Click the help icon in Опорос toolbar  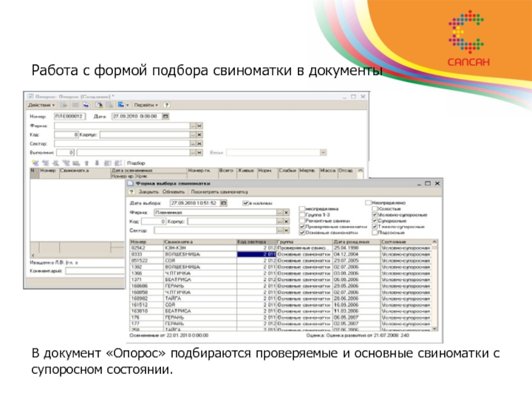point(167,105)
